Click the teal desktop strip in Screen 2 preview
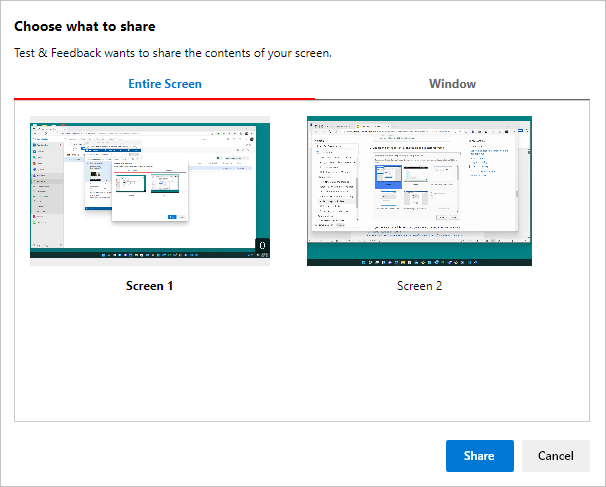Viewport: 606px width, 487px height. [x=419, y=250]
